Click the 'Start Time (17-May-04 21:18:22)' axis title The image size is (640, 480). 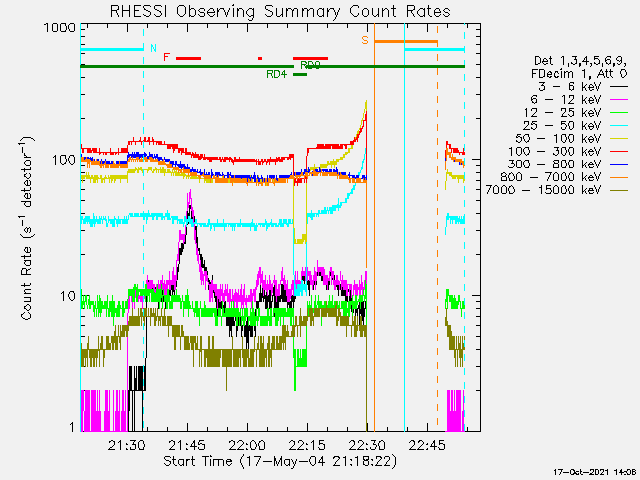tap(280, 462)
